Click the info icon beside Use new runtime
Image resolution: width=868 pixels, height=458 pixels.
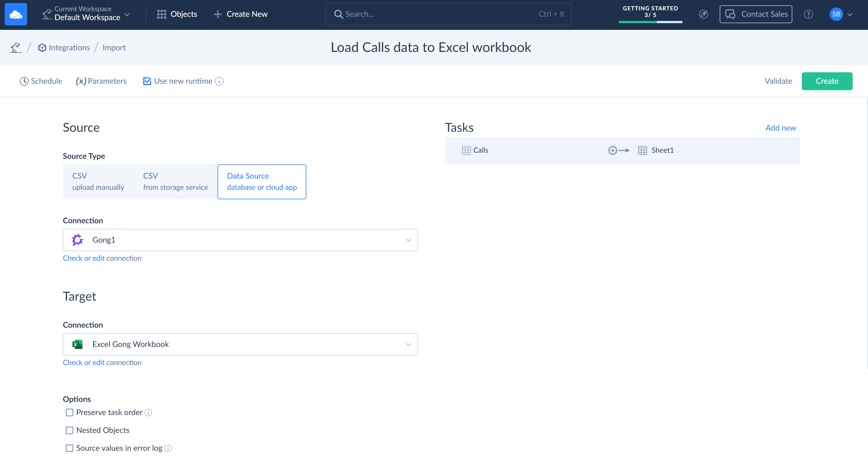219,81
